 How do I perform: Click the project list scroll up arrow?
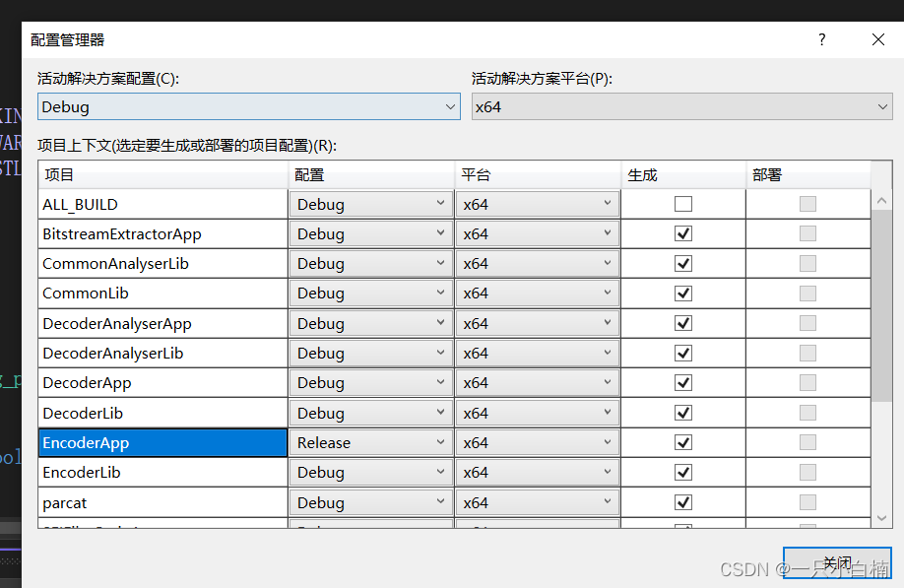pos(881,201)
